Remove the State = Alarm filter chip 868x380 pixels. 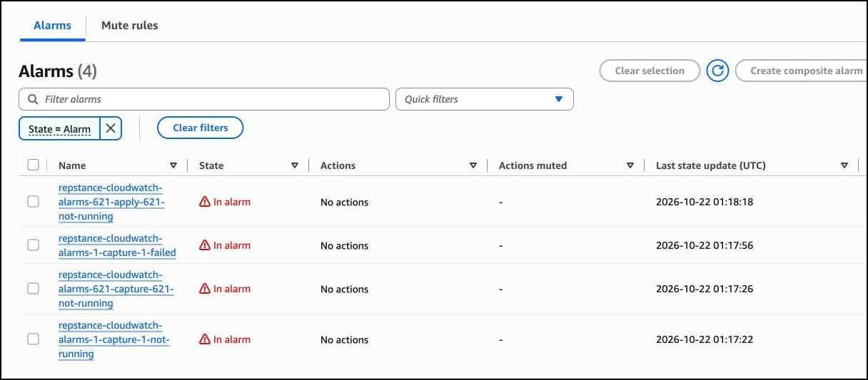coord(111,128)
